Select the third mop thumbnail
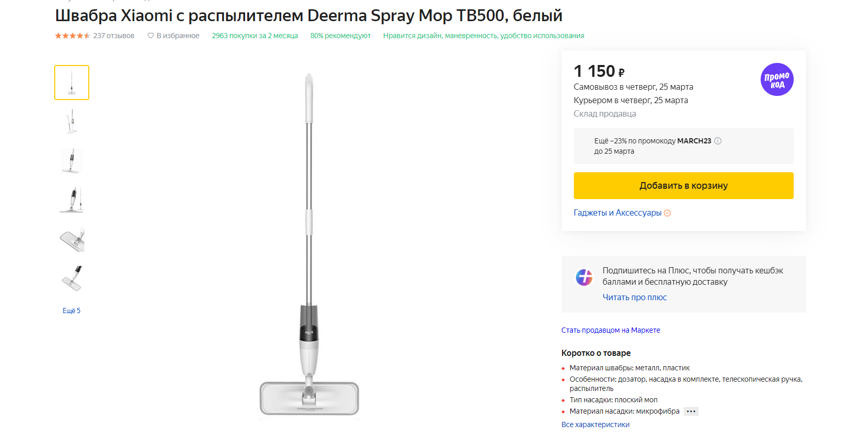This screenshot has height=441, width=868. (x=72, y=161)
